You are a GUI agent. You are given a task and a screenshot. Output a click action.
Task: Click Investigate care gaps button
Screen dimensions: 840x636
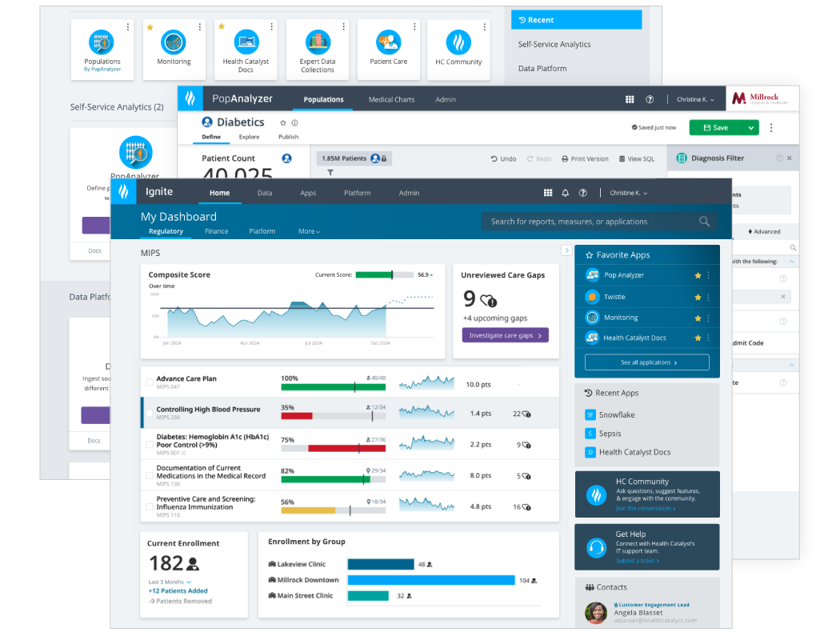coord(505,335)
